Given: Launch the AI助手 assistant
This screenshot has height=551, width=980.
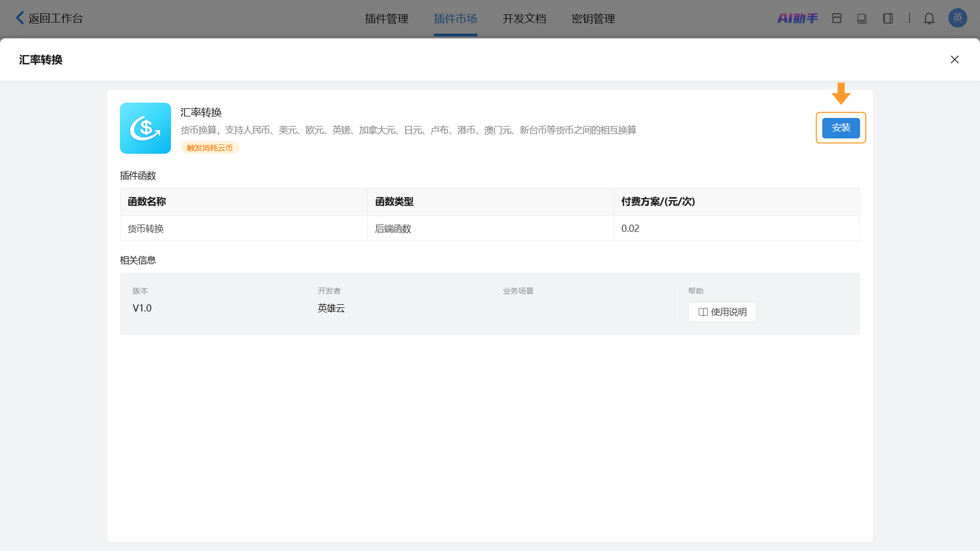Looking at the screenshot, I should tap(797, 18).
